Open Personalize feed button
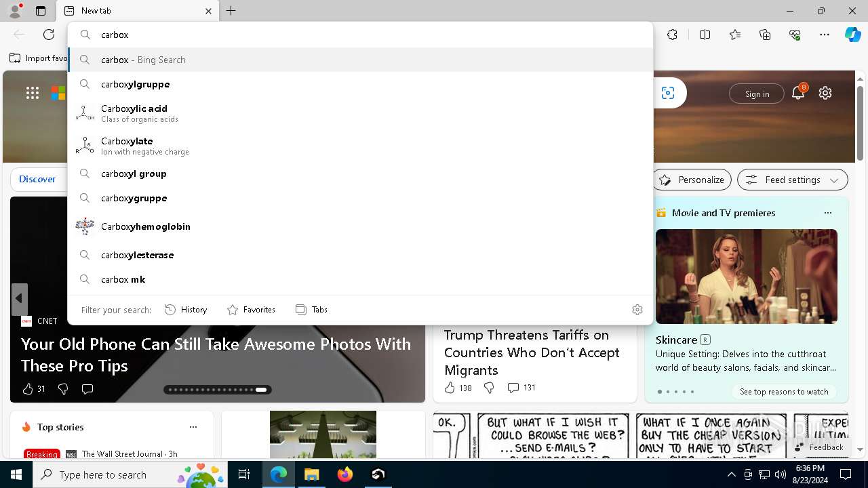Image resolution: width=868 pixels, height=488 pixels. click(x=692, y=180)
